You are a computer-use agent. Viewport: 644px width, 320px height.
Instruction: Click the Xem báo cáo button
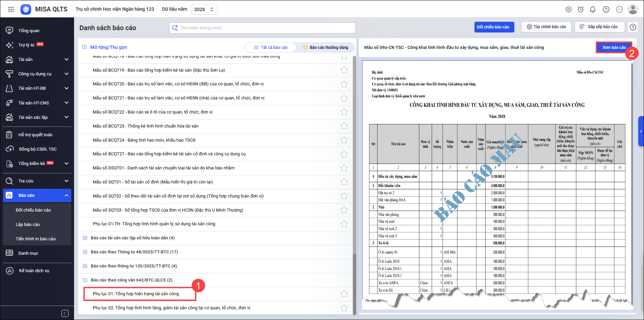pyautogui.click(x=614, y=48)
